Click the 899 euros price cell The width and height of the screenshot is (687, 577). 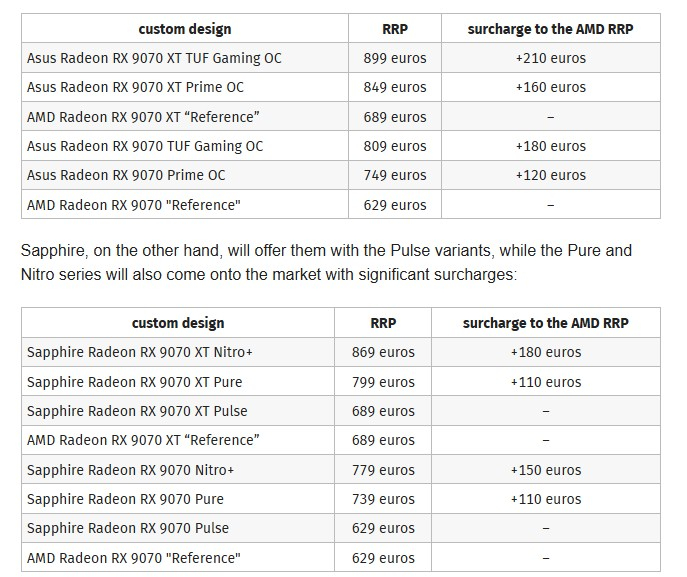[395, 58]
